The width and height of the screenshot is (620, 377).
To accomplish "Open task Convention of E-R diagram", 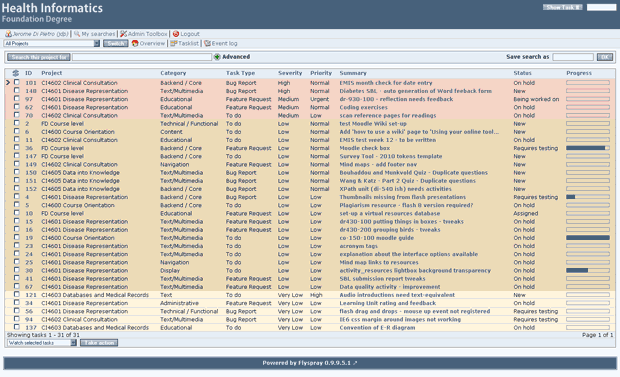I will pos(377,328).
